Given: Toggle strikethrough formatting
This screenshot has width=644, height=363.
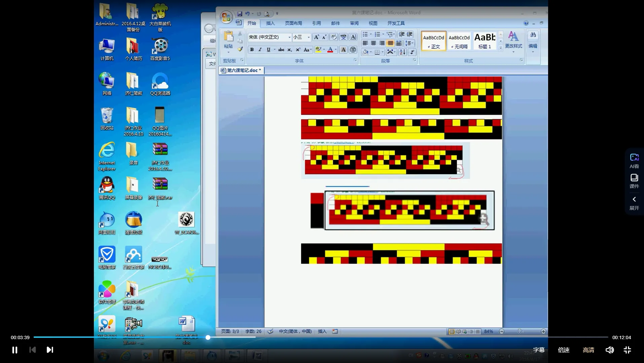Looking at the screenshot, I should [281, 50].
